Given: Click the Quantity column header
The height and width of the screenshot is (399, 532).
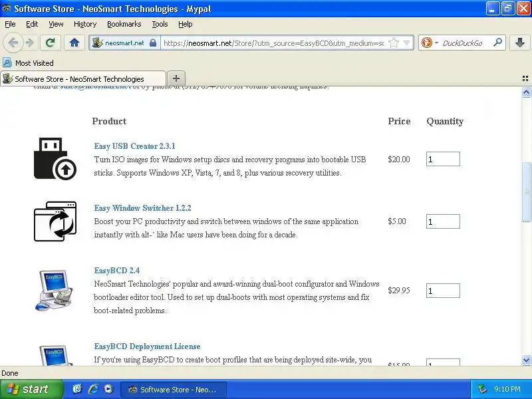Looking at the screenshot, I should point(445,122).
